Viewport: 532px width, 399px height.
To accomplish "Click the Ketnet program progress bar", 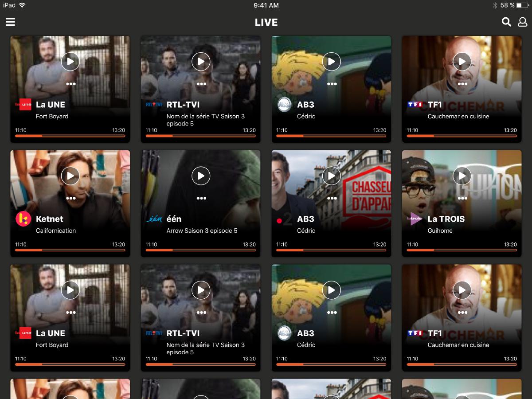I will (70, 250).
